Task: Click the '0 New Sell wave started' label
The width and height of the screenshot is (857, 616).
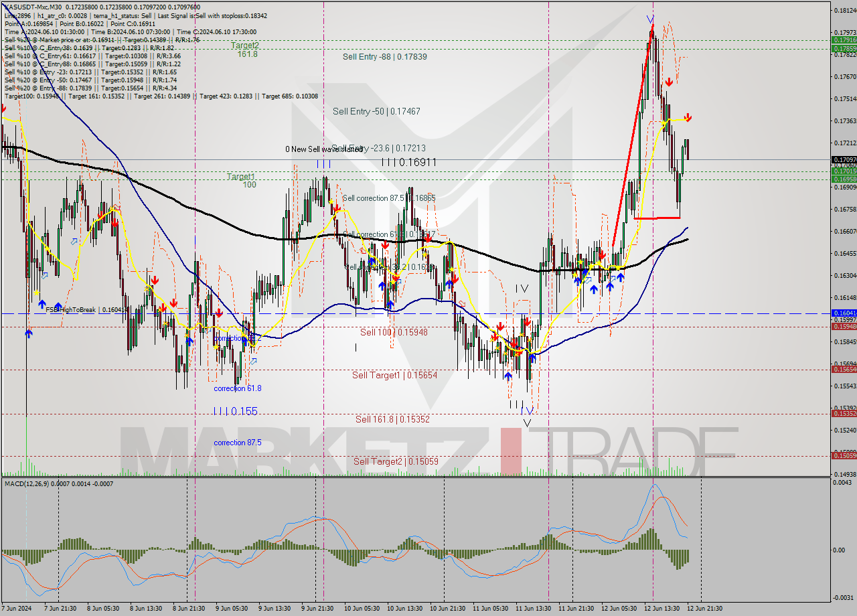Action: pos(324,149)
